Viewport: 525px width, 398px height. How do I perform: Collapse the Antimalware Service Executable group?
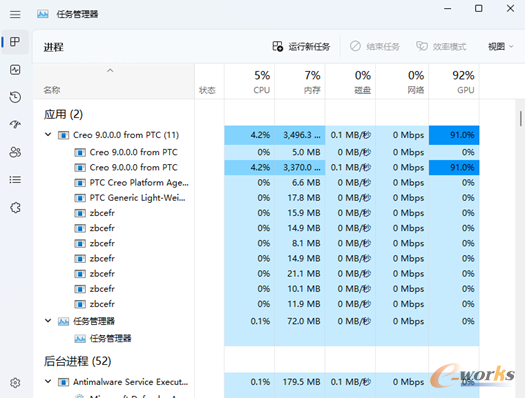(48, 381)
